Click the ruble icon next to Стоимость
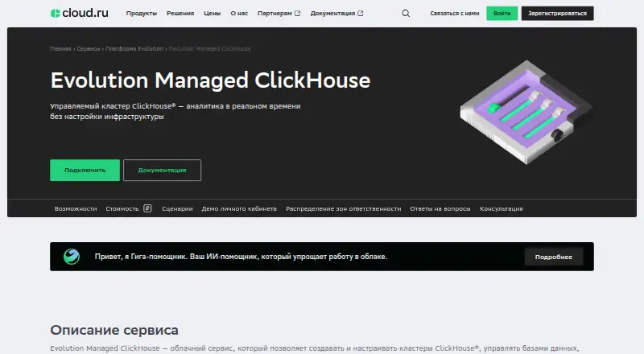The width and height of the screenshot is (644, 354). pos(147,208)
